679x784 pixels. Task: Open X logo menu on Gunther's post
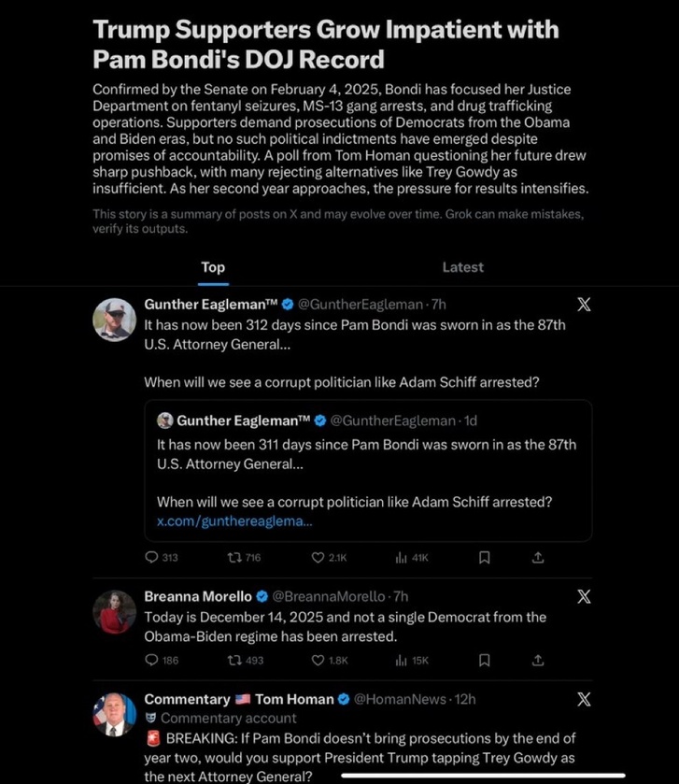click(584, 305)
